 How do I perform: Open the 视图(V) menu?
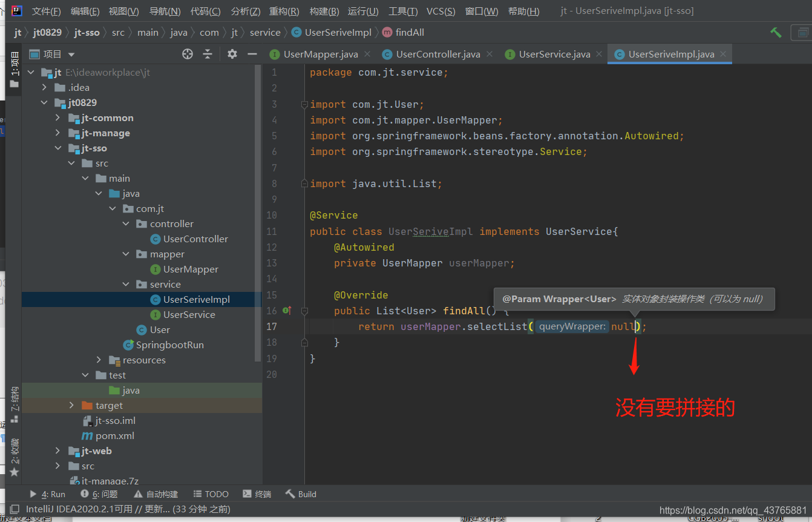[x=124, y=12]
